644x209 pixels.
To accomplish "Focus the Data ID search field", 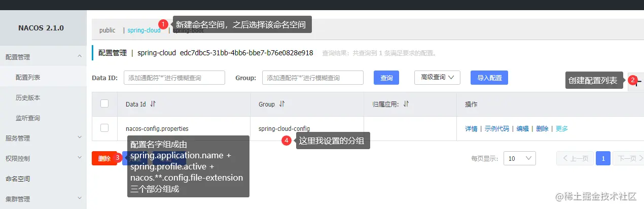I will 174,78.
